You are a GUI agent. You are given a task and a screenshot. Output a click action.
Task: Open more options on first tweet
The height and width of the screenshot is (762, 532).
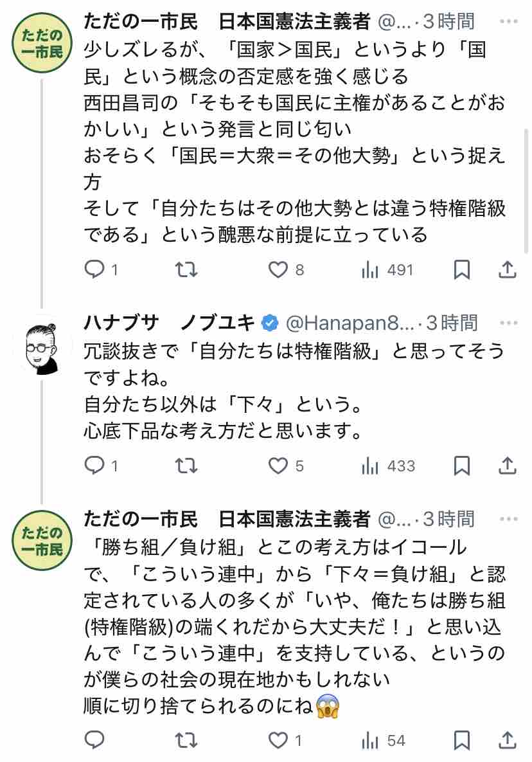click(508, 22)
